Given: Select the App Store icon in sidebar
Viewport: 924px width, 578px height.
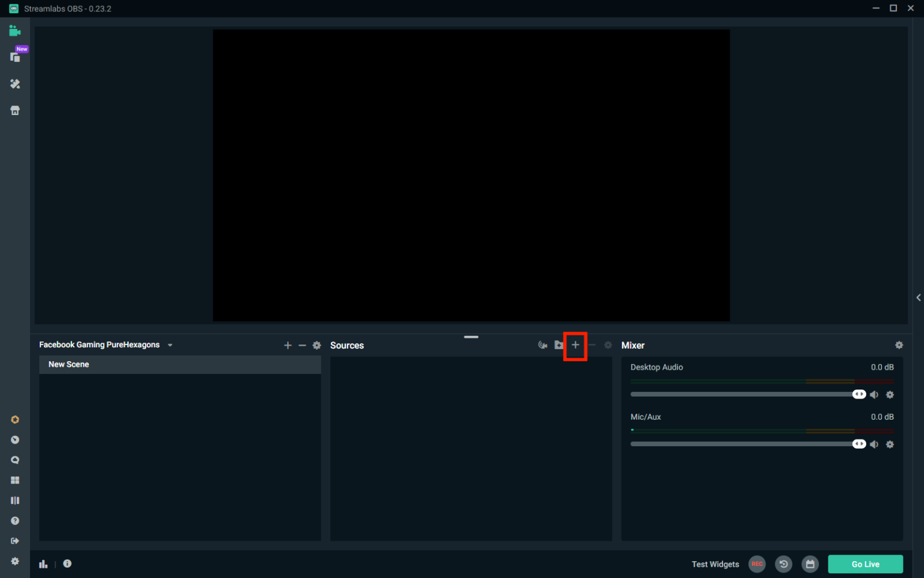Looking at the screenshot, I should [15, 110].
